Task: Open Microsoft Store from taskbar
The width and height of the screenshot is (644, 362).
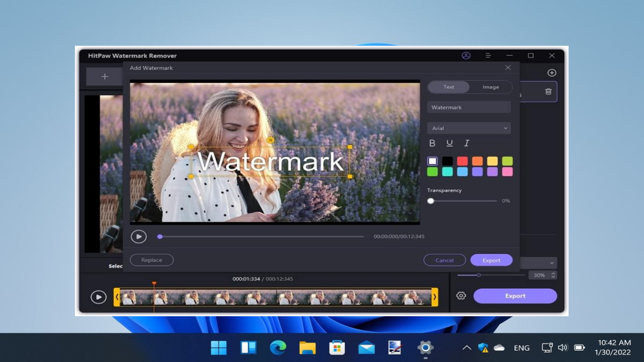Action: (337, 347)
